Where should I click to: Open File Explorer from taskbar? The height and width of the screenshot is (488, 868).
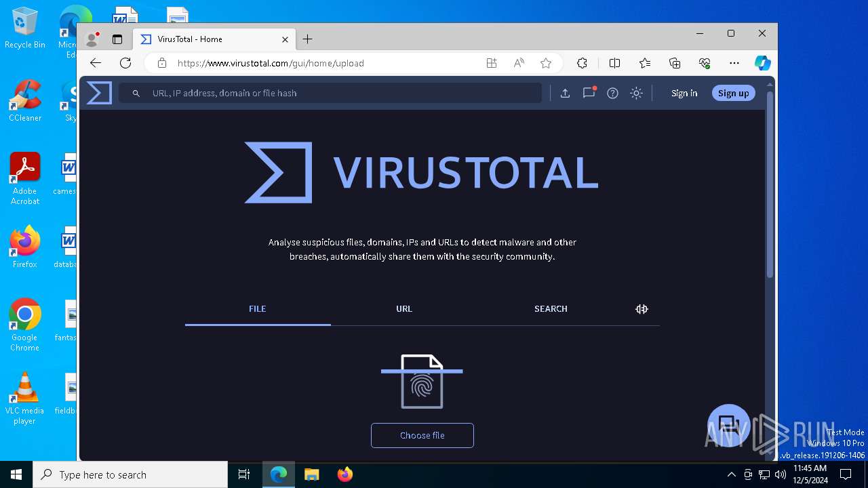point(311,474)
